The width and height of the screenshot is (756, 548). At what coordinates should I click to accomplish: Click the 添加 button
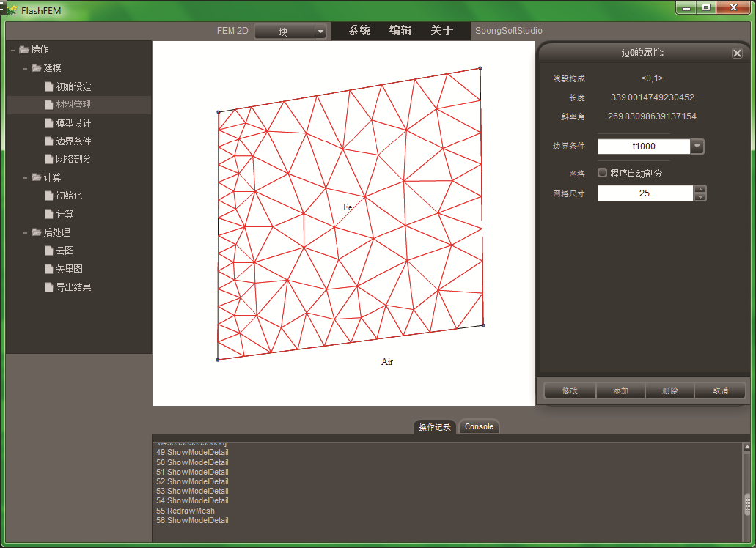click(x=620, y=390)
